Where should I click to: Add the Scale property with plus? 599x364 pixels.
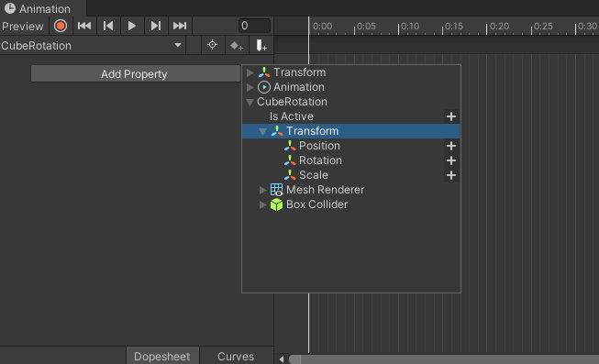click(x=451, y=175)
